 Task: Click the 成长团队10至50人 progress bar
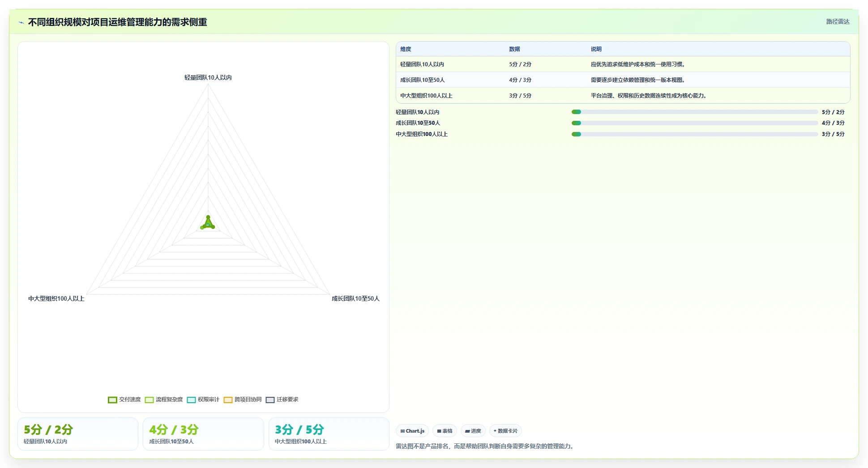pos(695,123)
